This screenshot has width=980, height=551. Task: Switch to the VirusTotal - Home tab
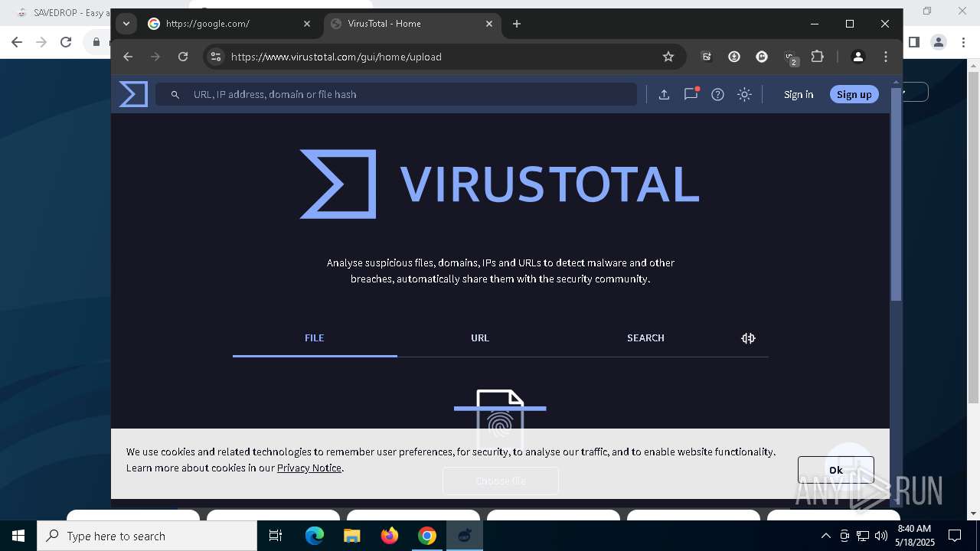coord(412,24)
